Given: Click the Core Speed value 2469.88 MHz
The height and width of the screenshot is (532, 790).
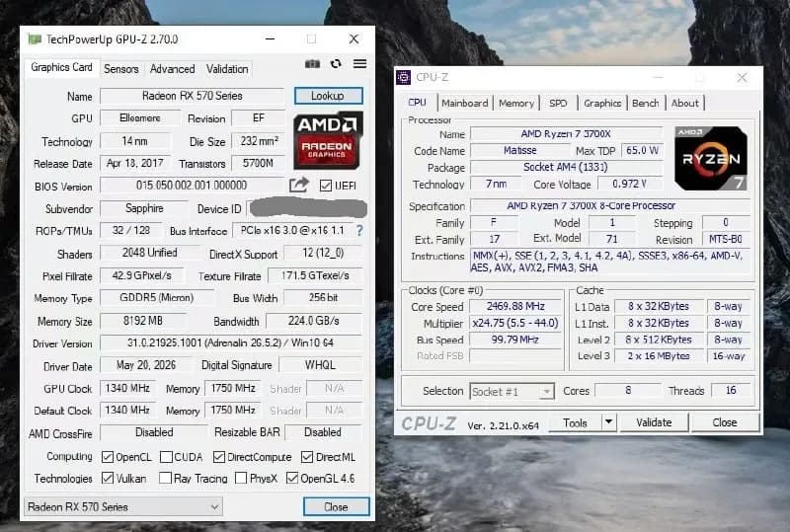Looking at the screenshot, I should (515, 306).
